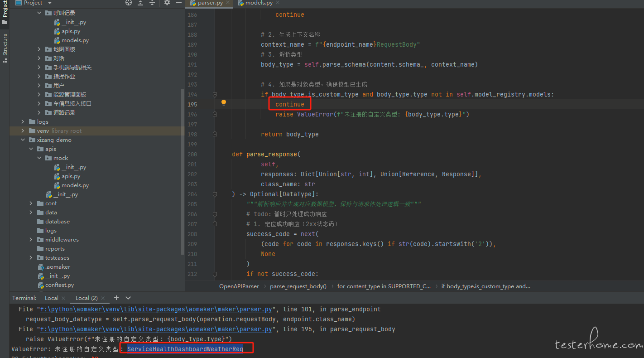
Task: Open parser.py link for line 195 traceback
Action: [156, 329]
